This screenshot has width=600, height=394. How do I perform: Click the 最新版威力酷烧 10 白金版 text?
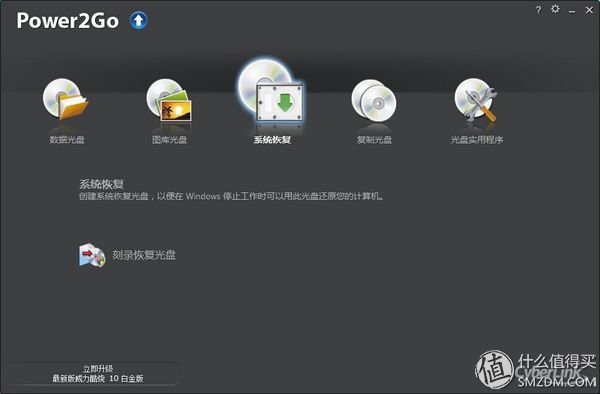tap(98, 379)
